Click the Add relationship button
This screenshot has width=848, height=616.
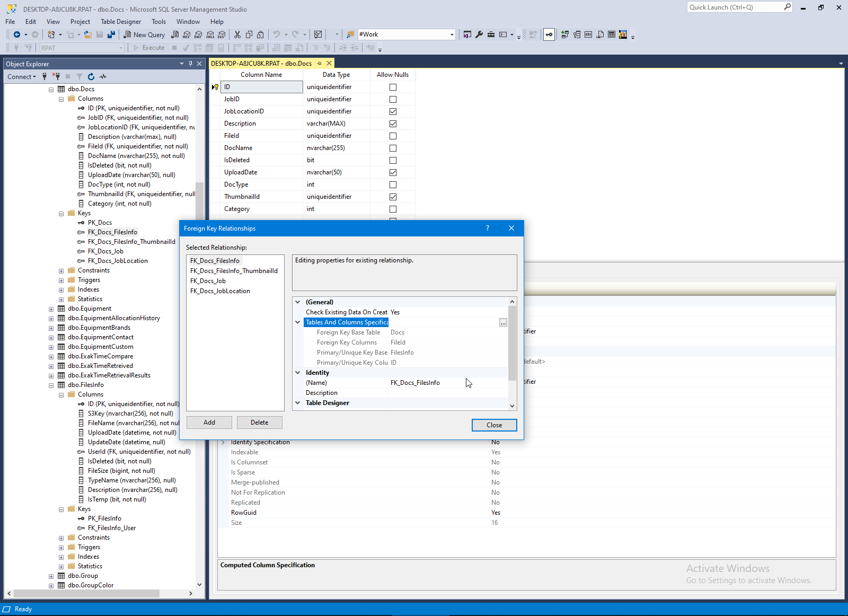point(209,423)
